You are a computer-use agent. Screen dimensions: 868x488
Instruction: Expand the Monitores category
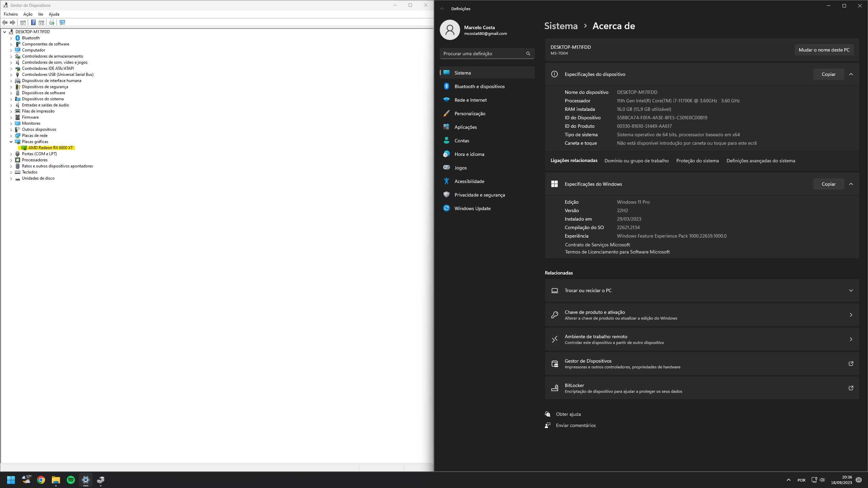click(11, 123)
